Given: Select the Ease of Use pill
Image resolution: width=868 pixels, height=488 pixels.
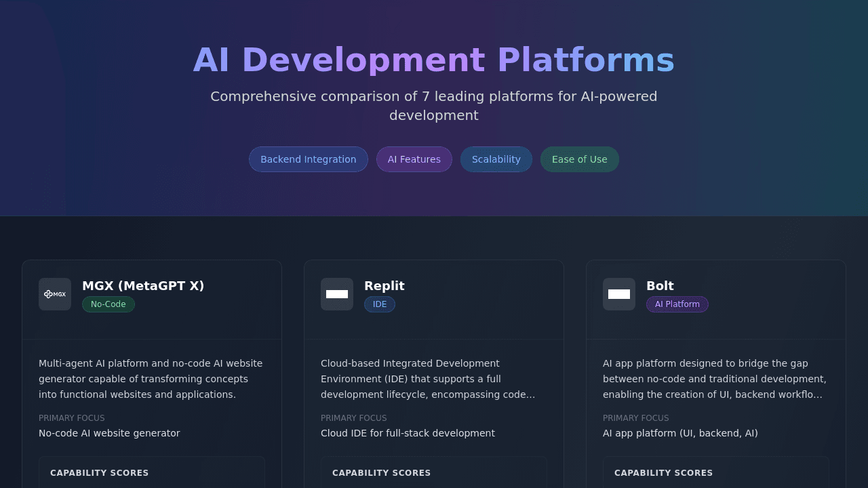Looking at the screenshot, I should pos(579,159).
